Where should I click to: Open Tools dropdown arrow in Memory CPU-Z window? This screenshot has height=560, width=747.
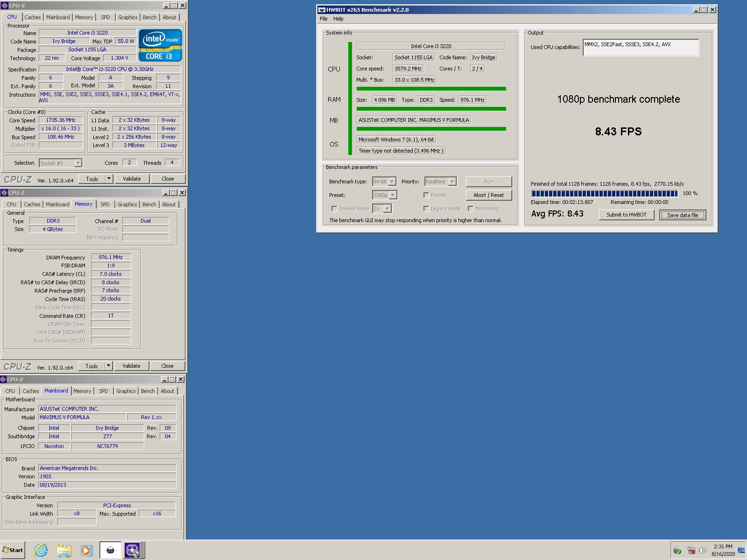(108, 366)
